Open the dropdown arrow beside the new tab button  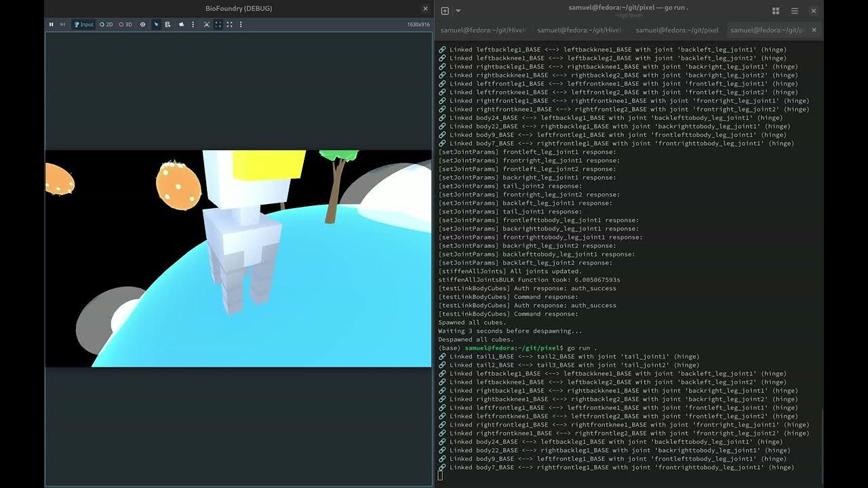coord(458,12)
